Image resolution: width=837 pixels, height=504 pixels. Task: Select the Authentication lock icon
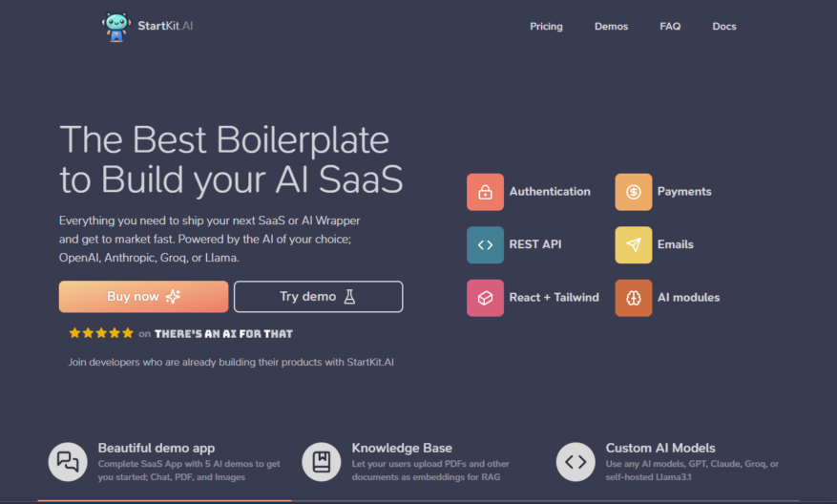click(x=485, y=192)
